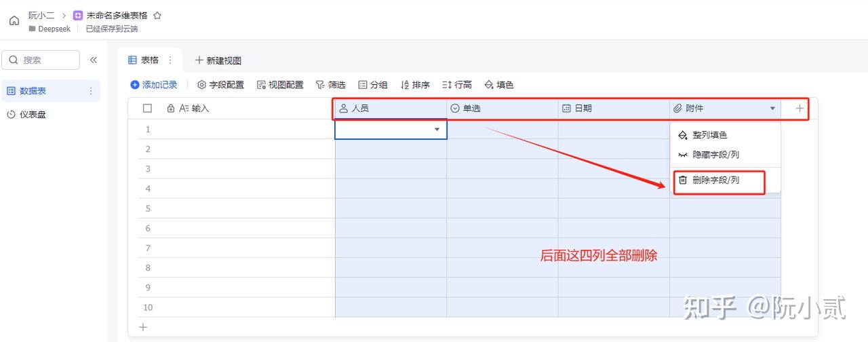868x342 pixels.
Task: Click the 日期 calendar icon in header
Action: point(566,109)
